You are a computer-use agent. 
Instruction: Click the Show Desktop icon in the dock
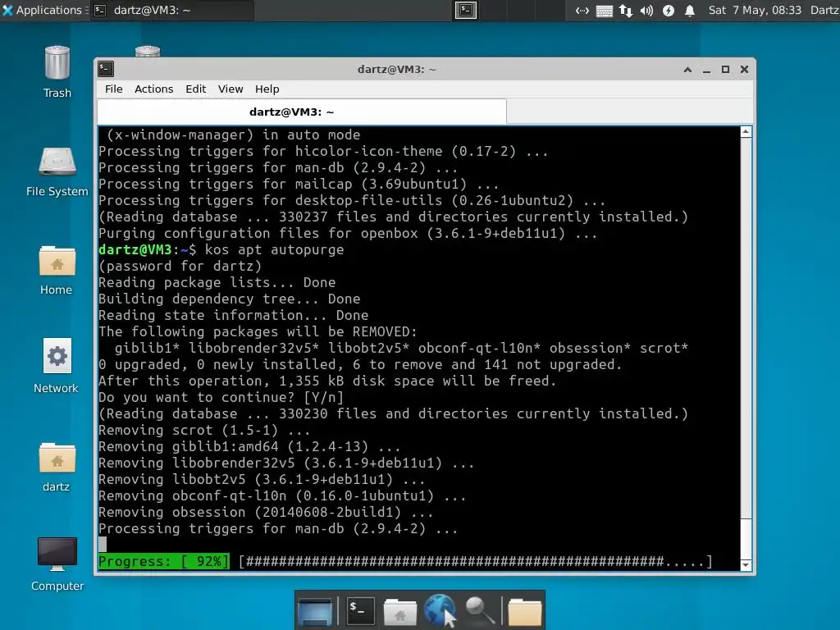(x=315, y=610)
